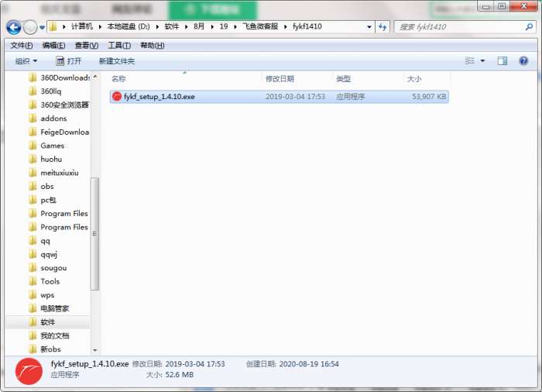Open recent pages dropdown beside forward button
This screenshot has height=392, width=542.
(x=42, y=27)
